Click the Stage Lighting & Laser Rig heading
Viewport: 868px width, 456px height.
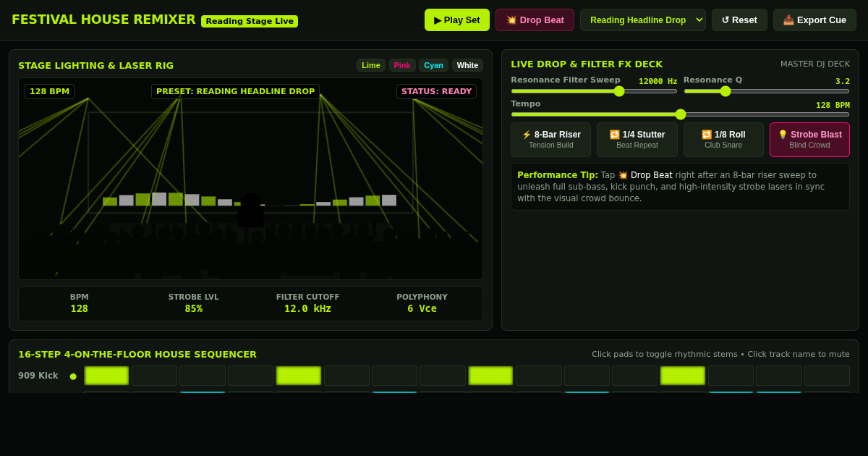(x=96, y=65)
